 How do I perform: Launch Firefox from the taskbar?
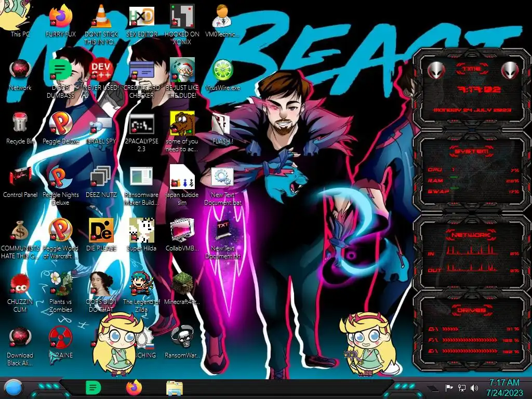click(x=134, y=388)
